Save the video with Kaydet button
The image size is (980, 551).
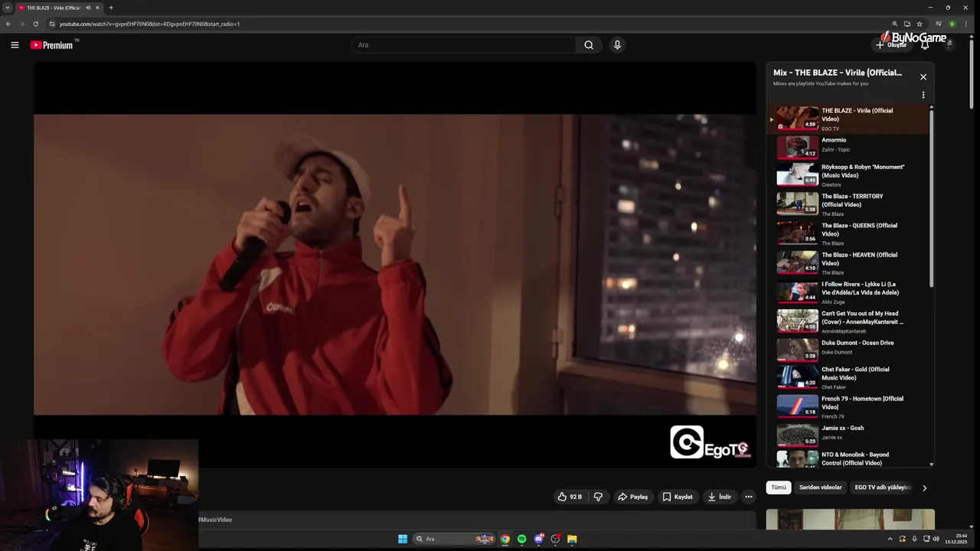point(678,497)
